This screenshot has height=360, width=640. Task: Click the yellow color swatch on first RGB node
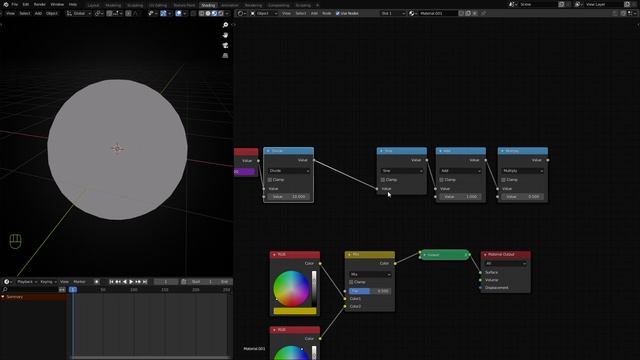coord(295,311)
